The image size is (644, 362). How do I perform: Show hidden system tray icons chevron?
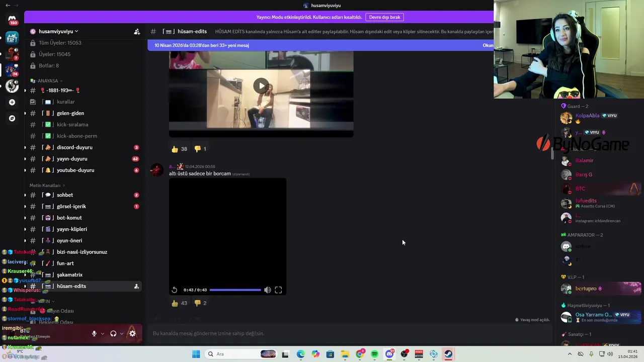click(x=570, y=354)
